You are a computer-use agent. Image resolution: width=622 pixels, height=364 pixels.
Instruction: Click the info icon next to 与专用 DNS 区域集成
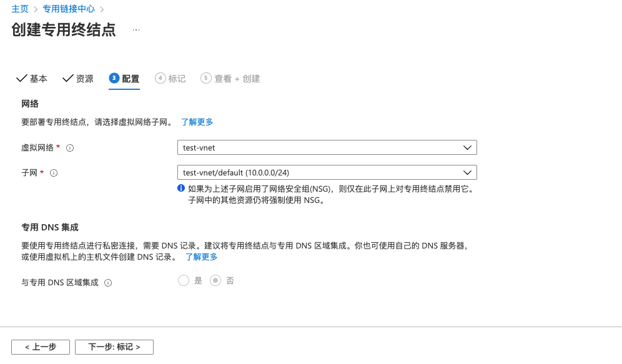coord(108,282)
